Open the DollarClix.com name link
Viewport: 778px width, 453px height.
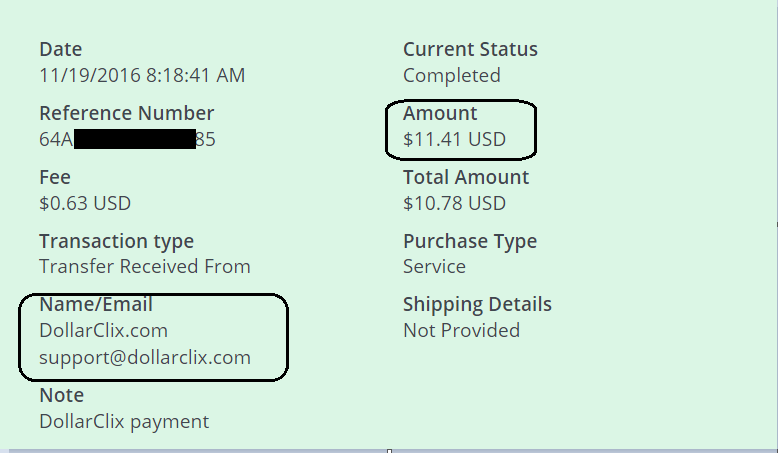[x=103, y=330]
